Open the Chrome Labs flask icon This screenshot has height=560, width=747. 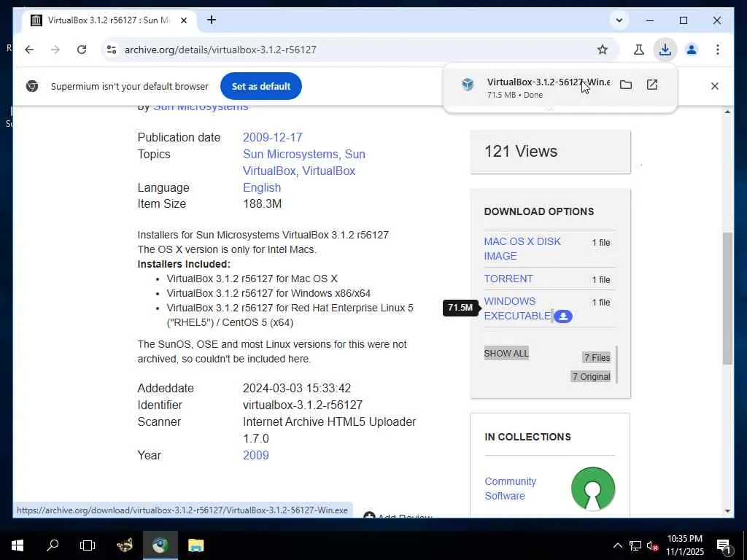coord(639,50)
